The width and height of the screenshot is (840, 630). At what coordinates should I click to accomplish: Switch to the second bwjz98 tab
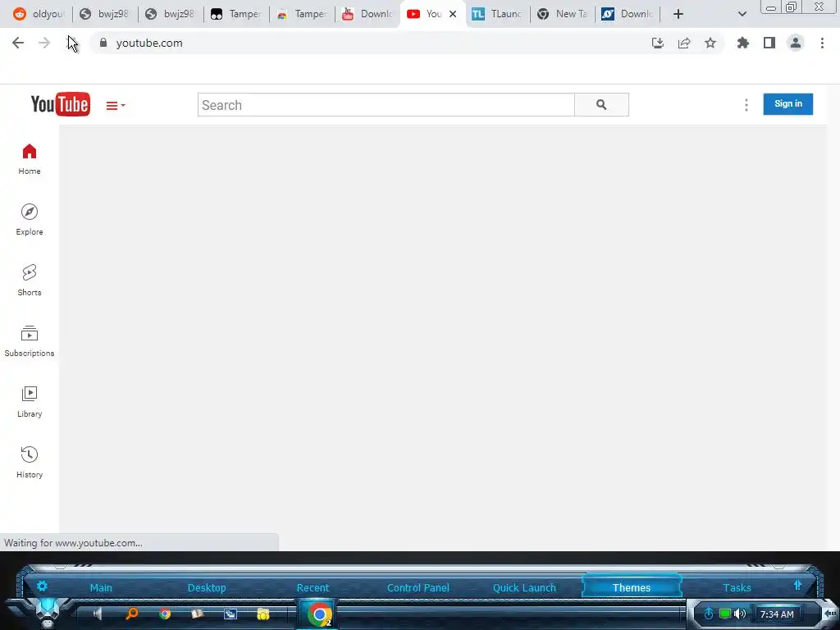pyautogui.click(x=171, y=14)
